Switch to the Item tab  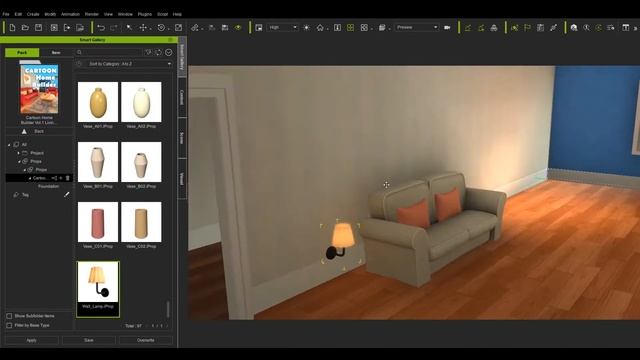coord(56,52)
